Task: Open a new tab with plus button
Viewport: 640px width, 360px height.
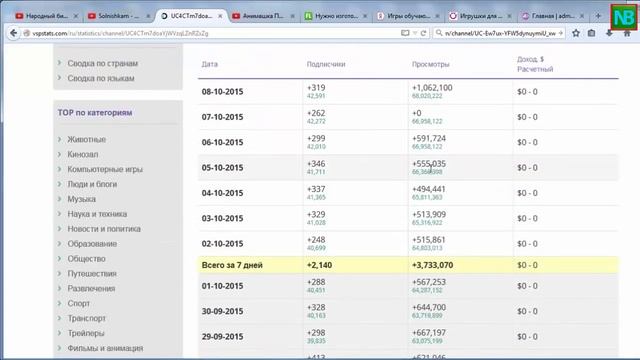Action: (598, 16)
